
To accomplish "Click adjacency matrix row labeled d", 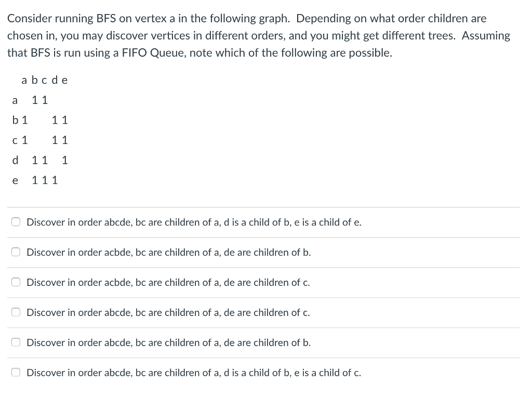I will (x=40, y=160).
